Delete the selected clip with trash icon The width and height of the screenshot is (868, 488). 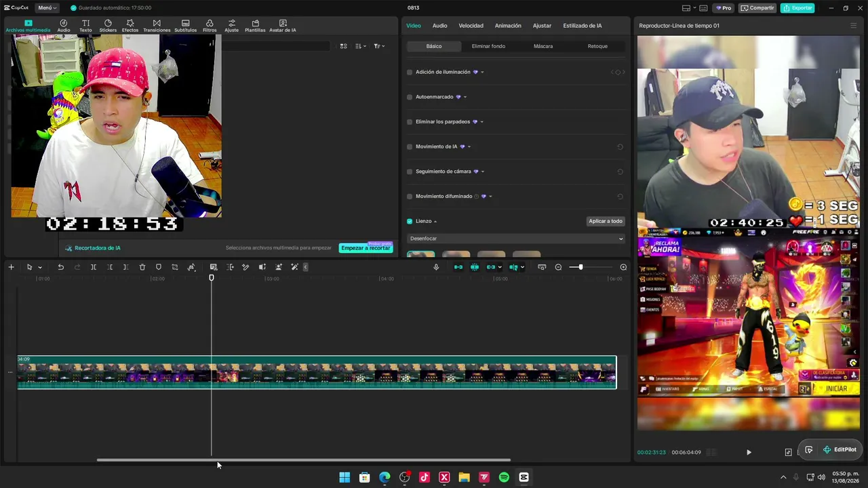[142, 267]
